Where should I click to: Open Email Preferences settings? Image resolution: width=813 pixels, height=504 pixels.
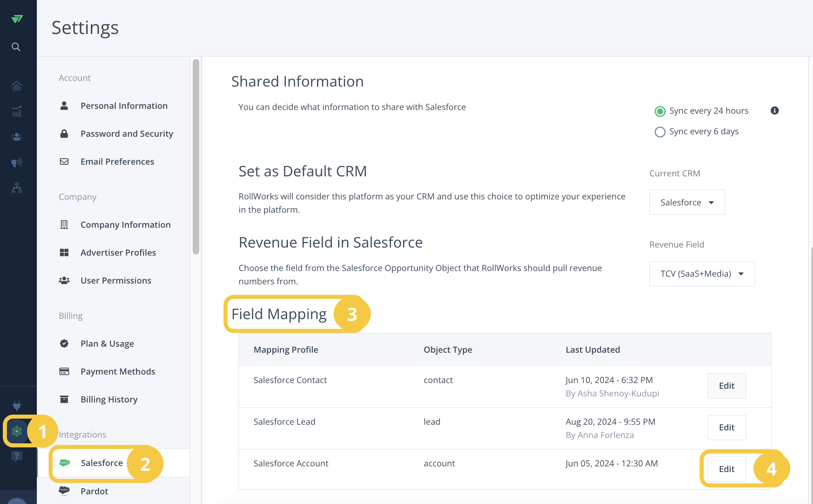pyautogui.click(x=117, y=161)
